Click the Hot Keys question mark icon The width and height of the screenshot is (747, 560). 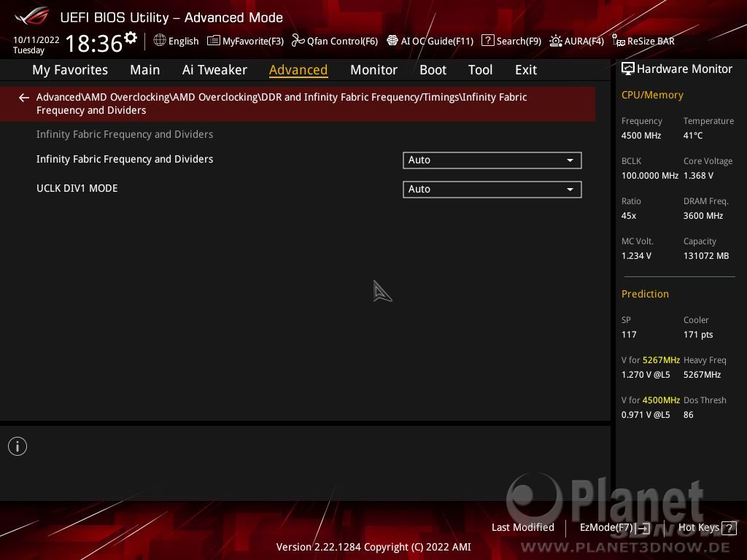pyautogui.click(x=729, y=528)
